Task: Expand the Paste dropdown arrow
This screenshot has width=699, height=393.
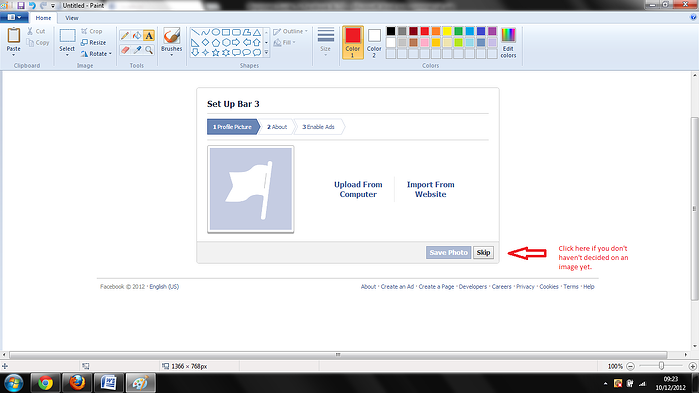Action: (x=13, y=55)
